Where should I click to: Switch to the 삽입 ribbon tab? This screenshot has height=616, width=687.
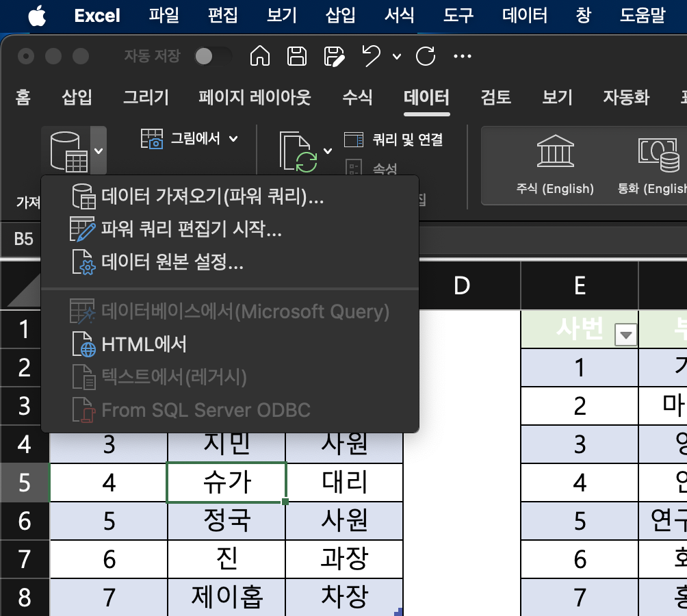[77, 97]
